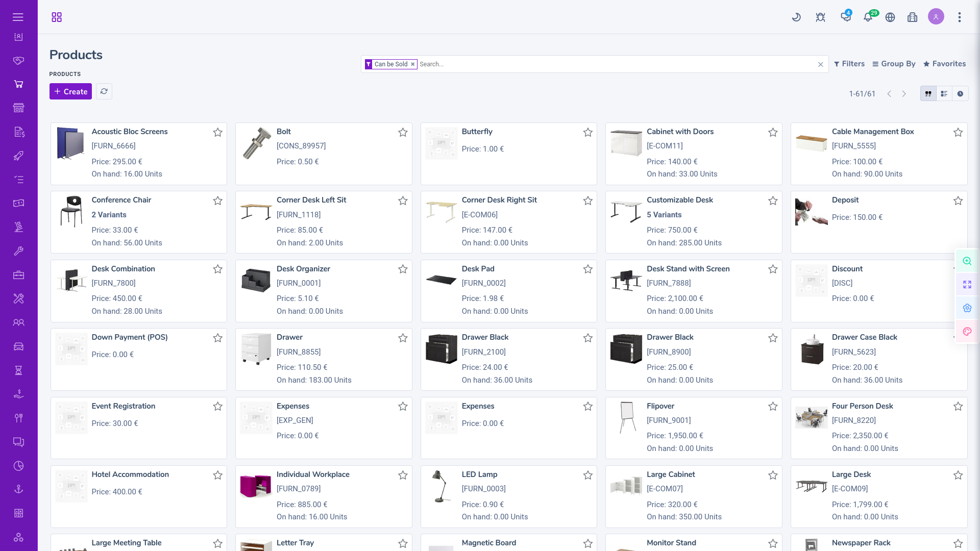Go to next page of products
This screenshot has height=551, width=980.
(904, 94)
